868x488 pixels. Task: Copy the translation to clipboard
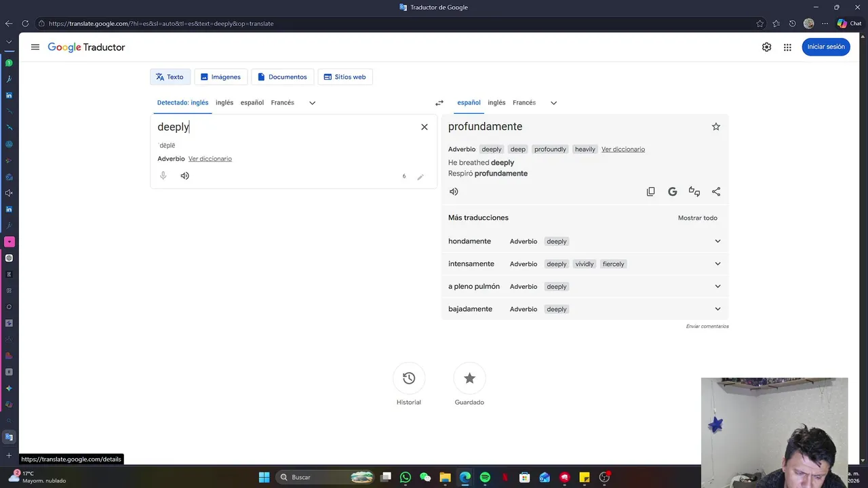[x=651, y=192]
